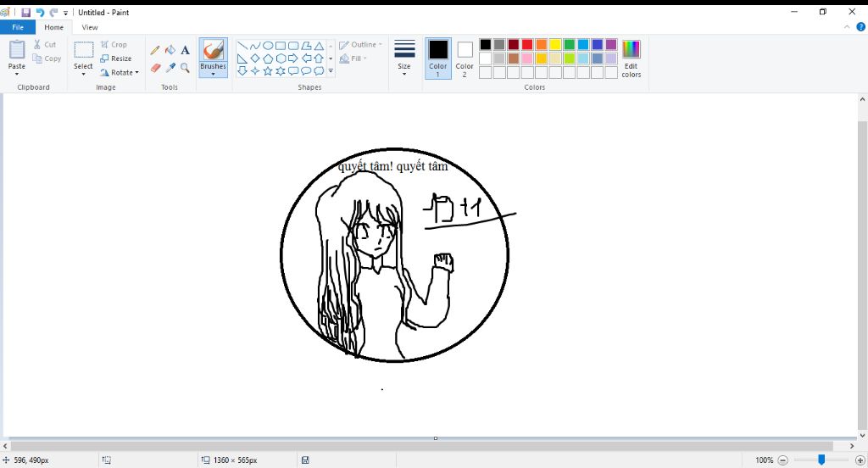Pick the Up arrow shape
This screenshot has width=868, height=468.
pos(319,58)
